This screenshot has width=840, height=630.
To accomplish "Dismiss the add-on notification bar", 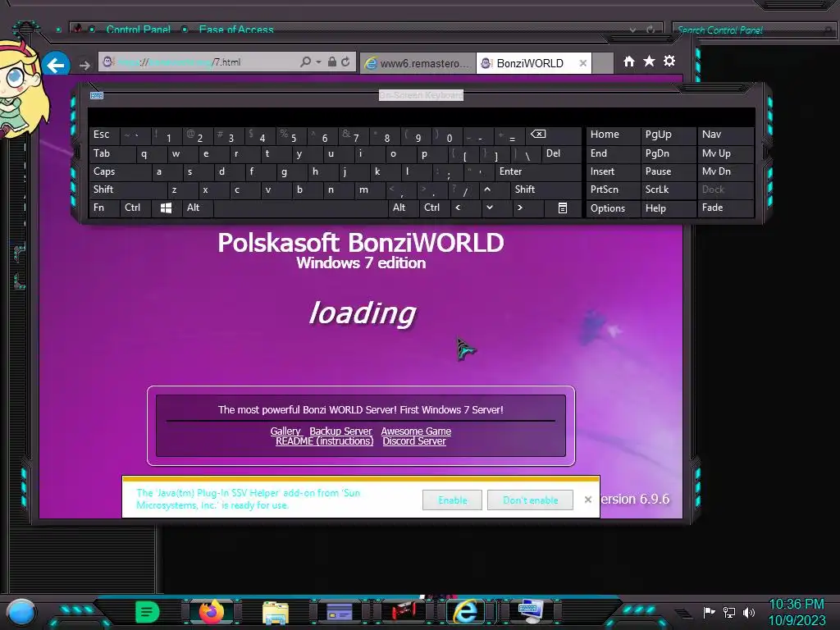I will point(587,500).
